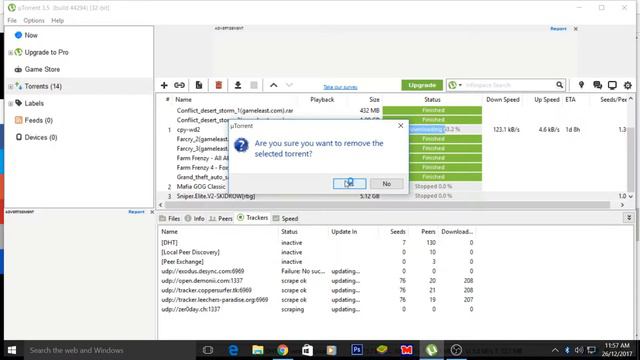Image resolution: width=640 pixels, height=360 pixels.
Task: Select Game Store in the sidebar
Action: [x=38, y=69]
